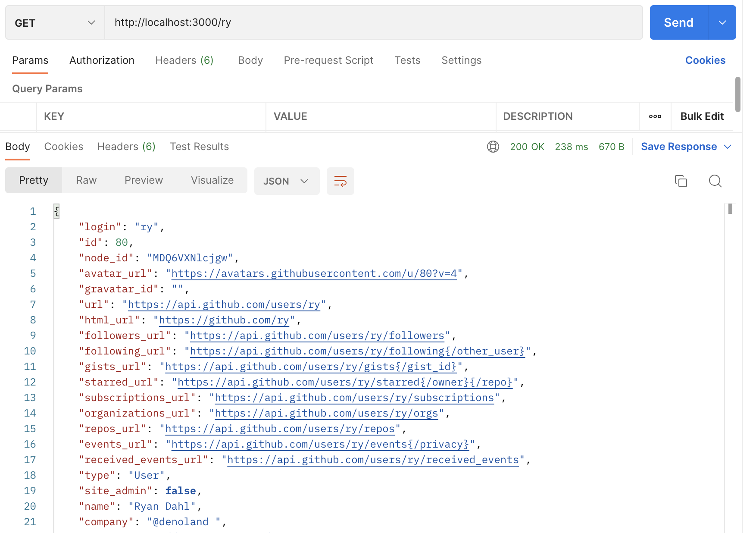The height and width of the screenshot is (533, 756).
Task: Switch response view to Raw
Action: pyautogui.click(x=86, y=180)
